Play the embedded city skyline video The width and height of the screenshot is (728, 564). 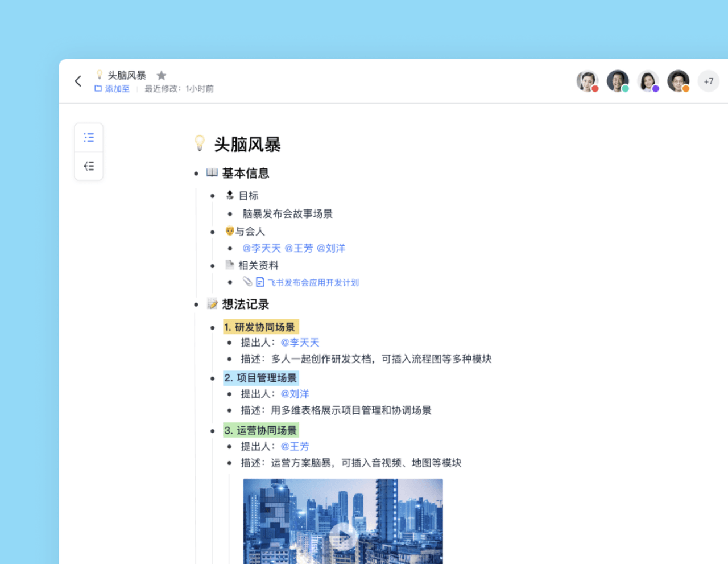point(342,536)
